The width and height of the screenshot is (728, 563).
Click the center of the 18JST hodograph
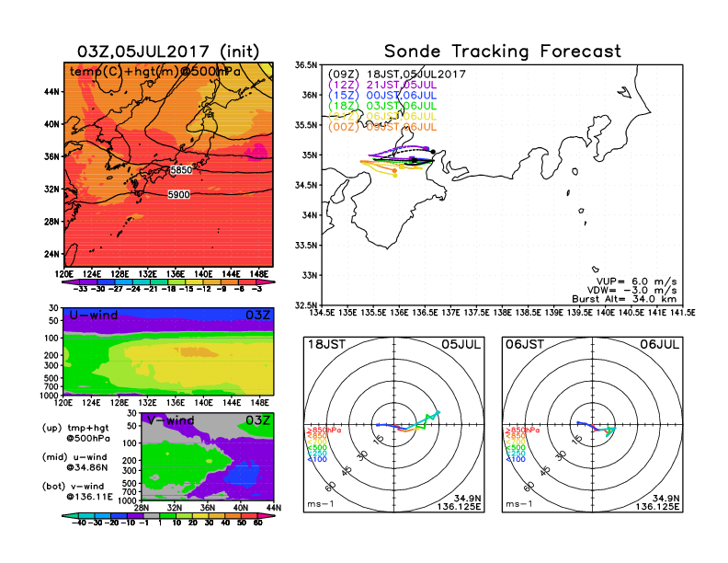click(394, 425)
